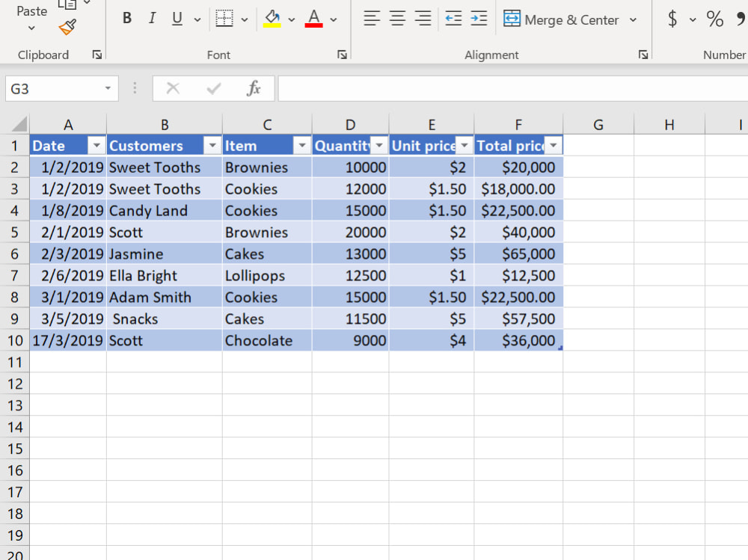Select cell showing $65,000

click(x=518, y=254)
